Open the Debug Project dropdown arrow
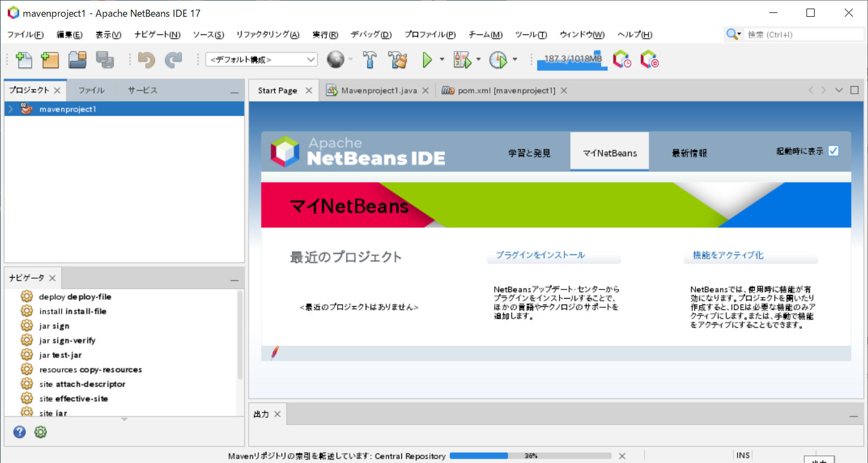 pos(479,59)
